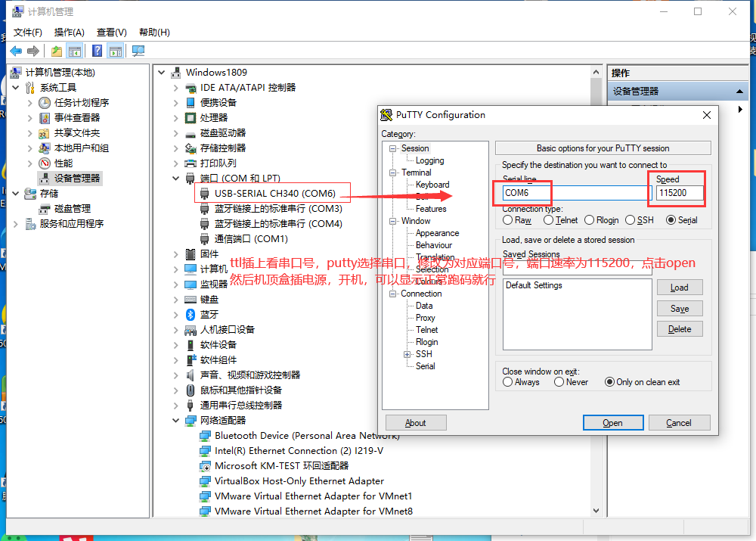Screen dimensions: 756x541
Task: Click the Cancel button in PuTTY
Action: [679, 423]
